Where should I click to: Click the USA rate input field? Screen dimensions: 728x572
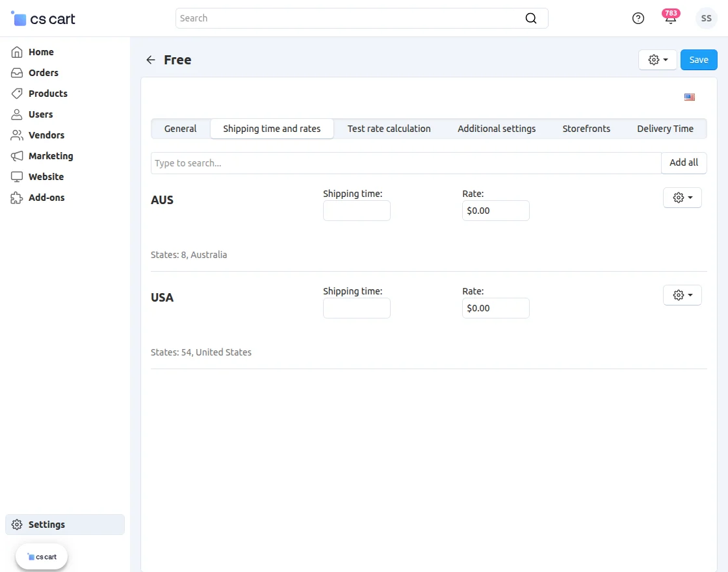pos(495,308)
